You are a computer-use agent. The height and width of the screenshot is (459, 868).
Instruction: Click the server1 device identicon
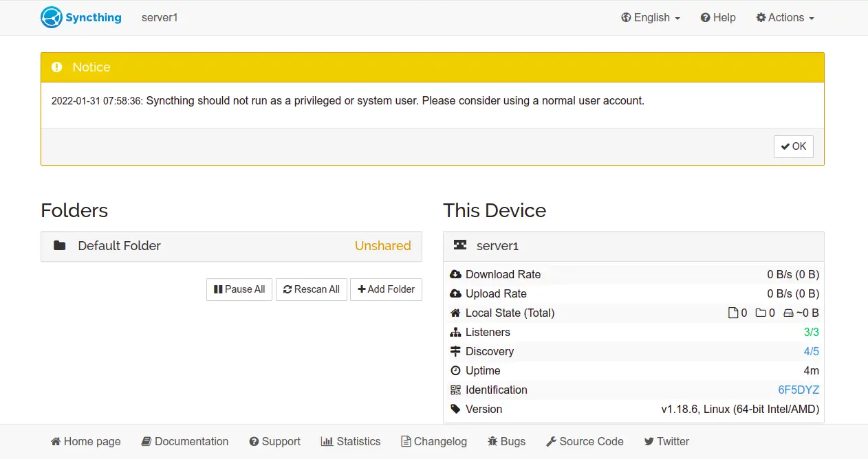pyautogui.click(x=460, y=245)
